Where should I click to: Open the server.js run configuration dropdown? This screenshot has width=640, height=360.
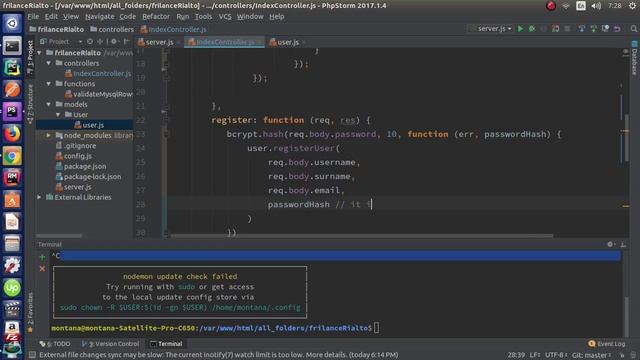pos(491,29)
